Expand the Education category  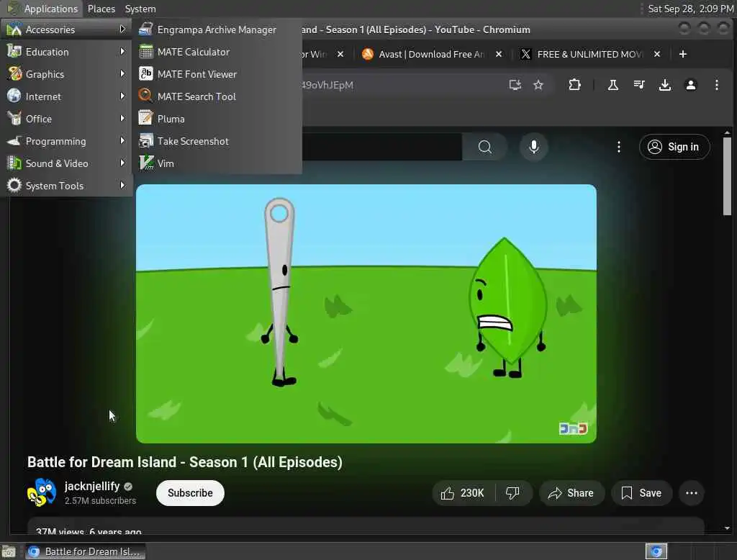coord(65,52)
